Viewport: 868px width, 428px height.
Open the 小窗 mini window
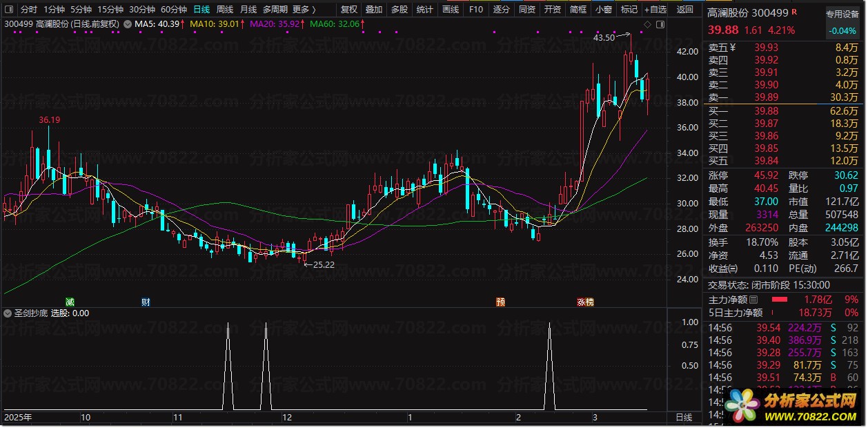pyautogui.click(x=604, y=10)
